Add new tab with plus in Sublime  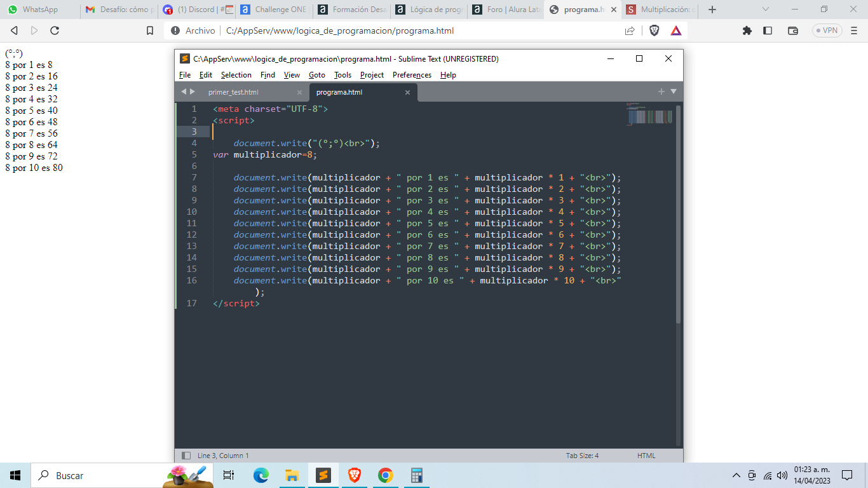coord(661,91)
